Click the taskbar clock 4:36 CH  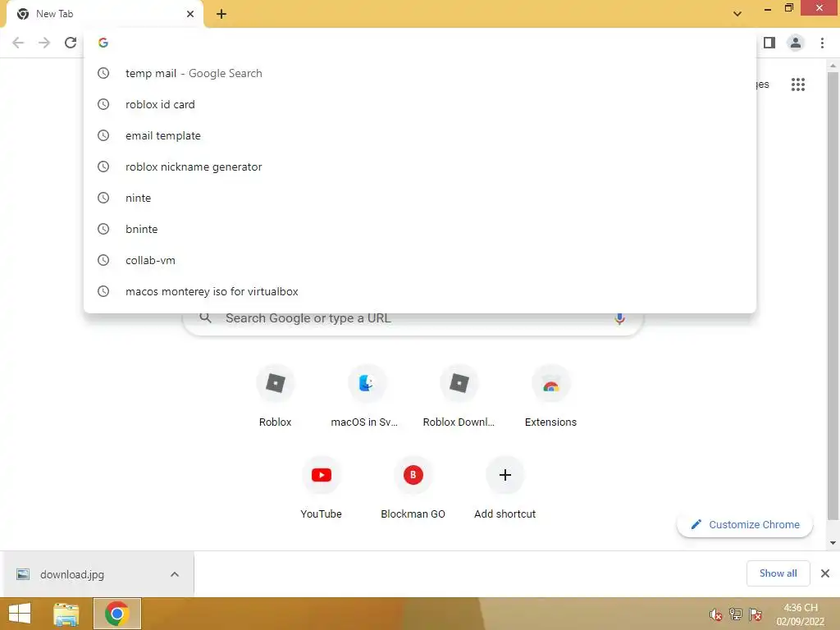(801, 614)
